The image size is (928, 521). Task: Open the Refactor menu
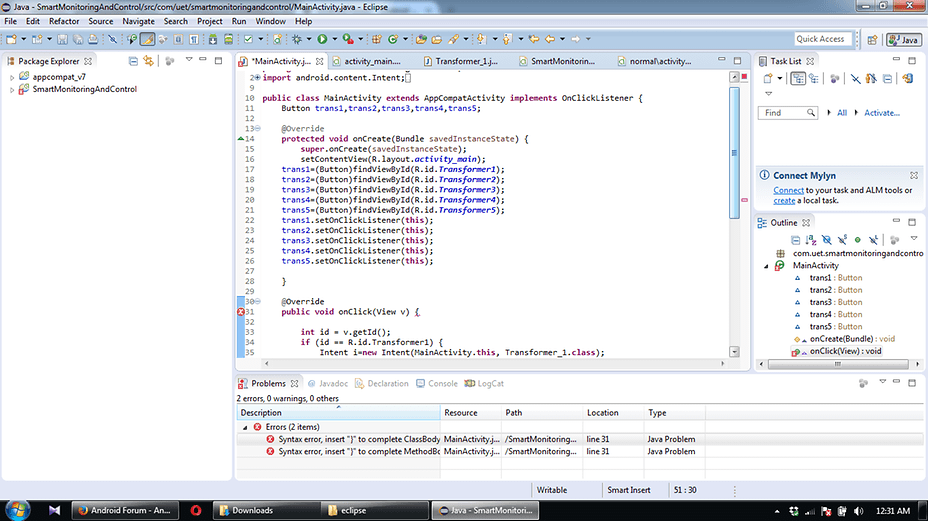[x=64, y=21]
